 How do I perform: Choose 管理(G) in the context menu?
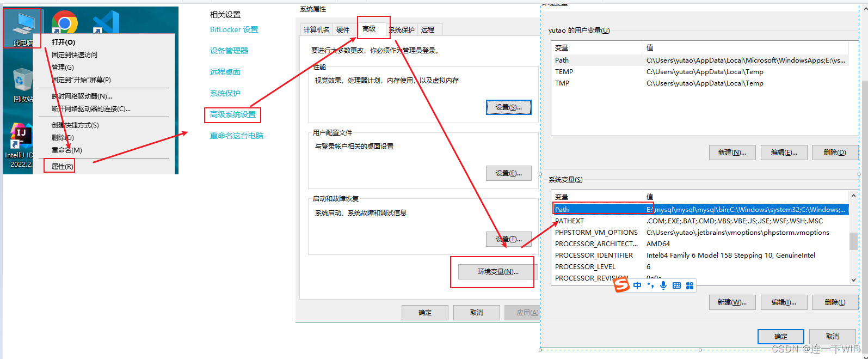[x=63, y=67]
